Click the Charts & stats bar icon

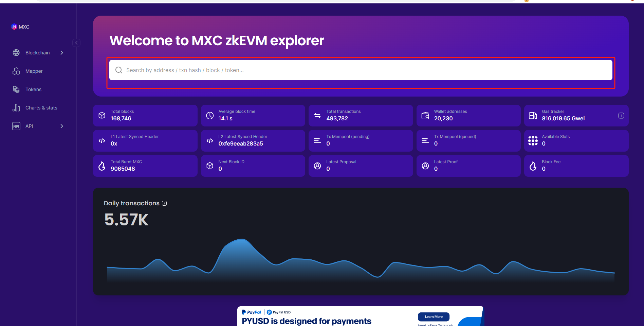pyautogui.click(x=16, y=108)
